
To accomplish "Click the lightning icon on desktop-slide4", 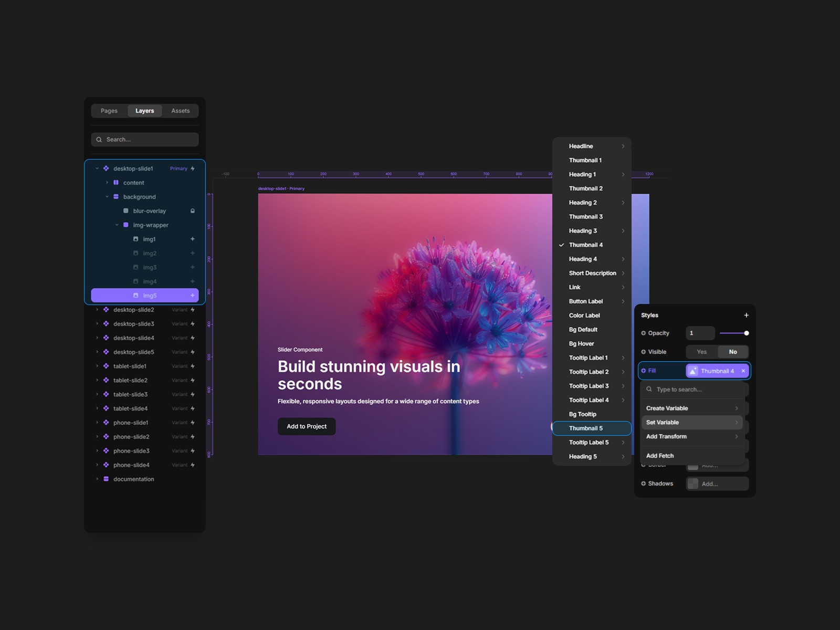I will coord(193,338).
